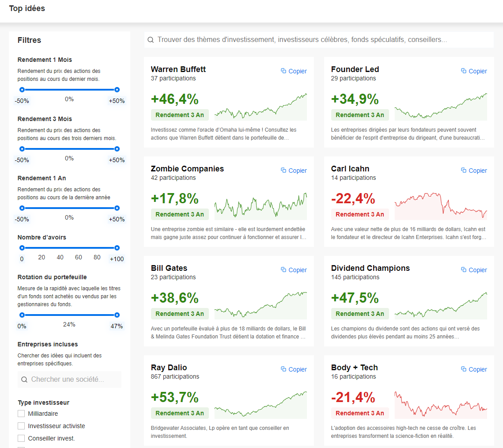Viewport: 503px width, 448px height.
Task: Click the copy icon on the Dividend Champions card
Action: (464, 270)
